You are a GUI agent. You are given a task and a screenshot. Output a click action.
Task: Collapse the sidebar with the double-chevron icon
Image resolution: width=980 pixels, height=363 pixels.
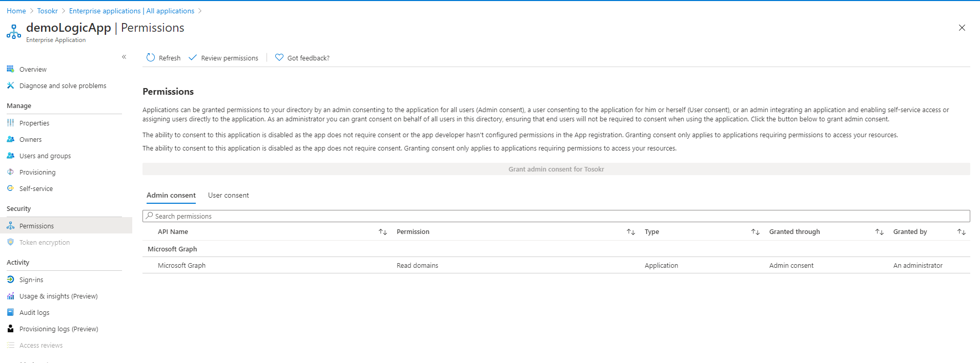tap(124, 57)
